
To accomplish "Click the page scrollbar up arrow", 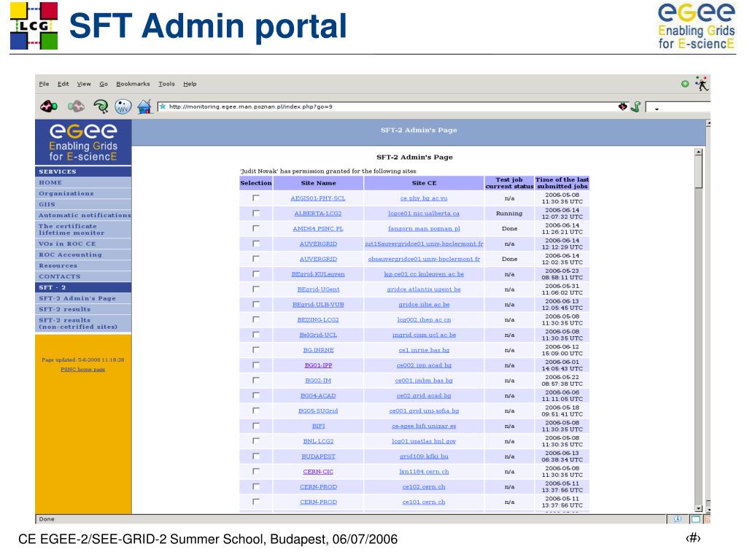I will coord(698,152).
